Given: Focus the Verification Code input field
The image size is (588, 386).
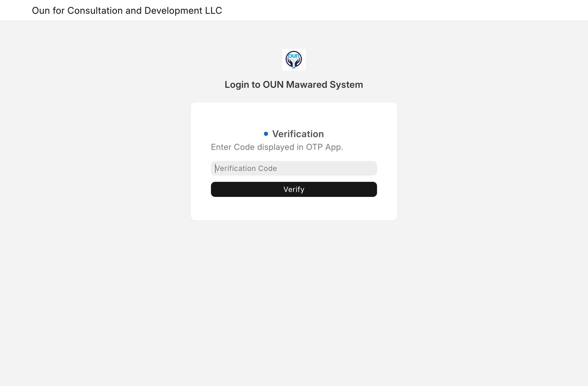Looking at the screenshot, I should click(294, 168).
